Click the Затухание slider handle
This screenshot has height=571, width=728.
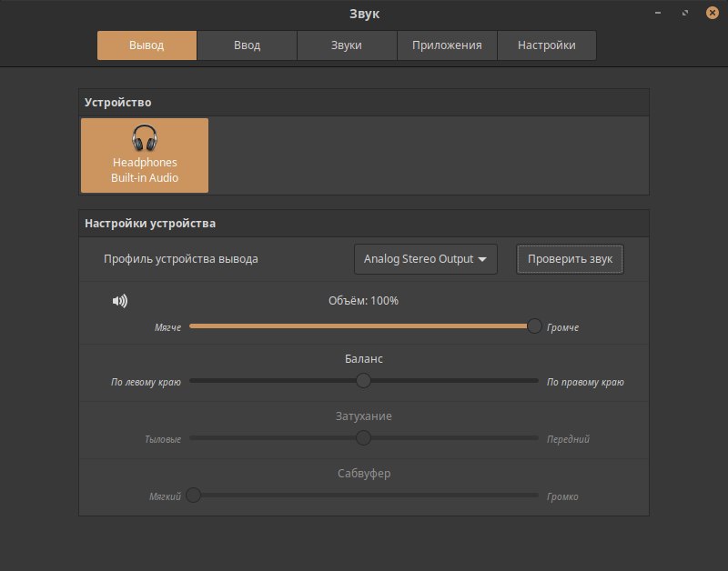[x=363, y=438]
